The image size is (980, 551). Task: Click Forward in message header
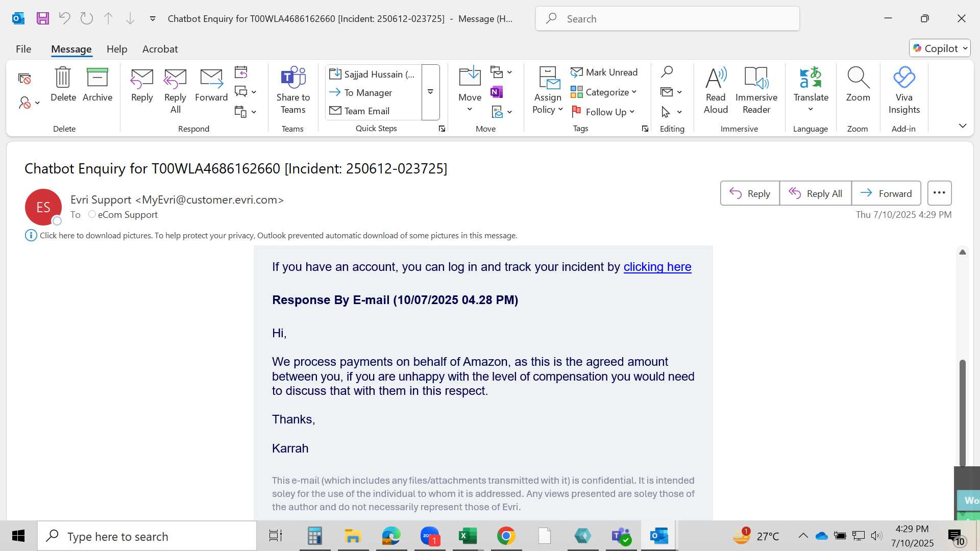[x=886, y=193]
